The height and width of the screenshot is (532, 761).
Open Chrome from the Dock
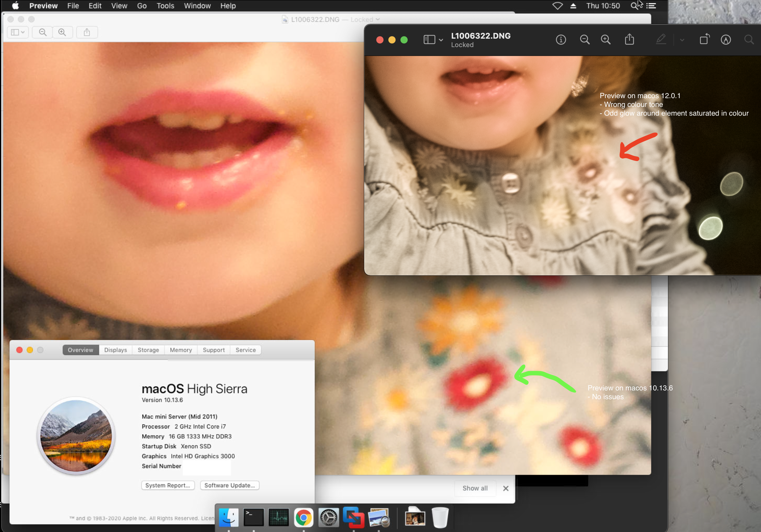(x=303, y=518)
